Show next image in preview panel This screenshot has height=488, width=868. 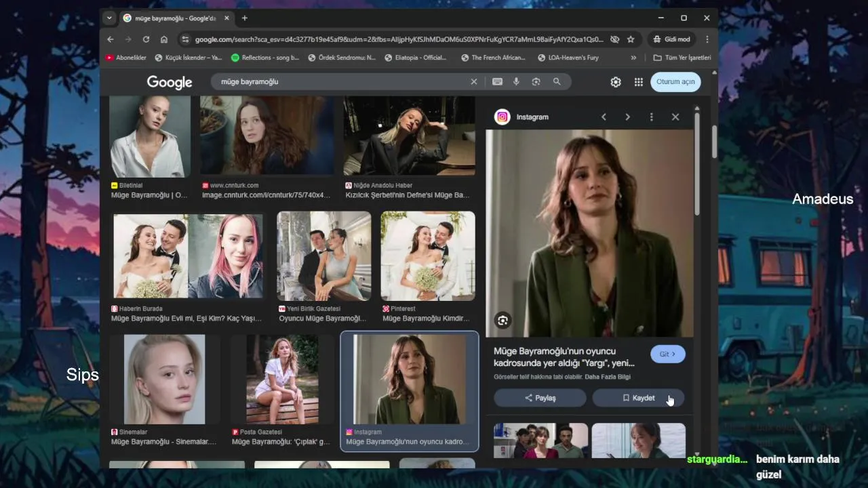627,117
